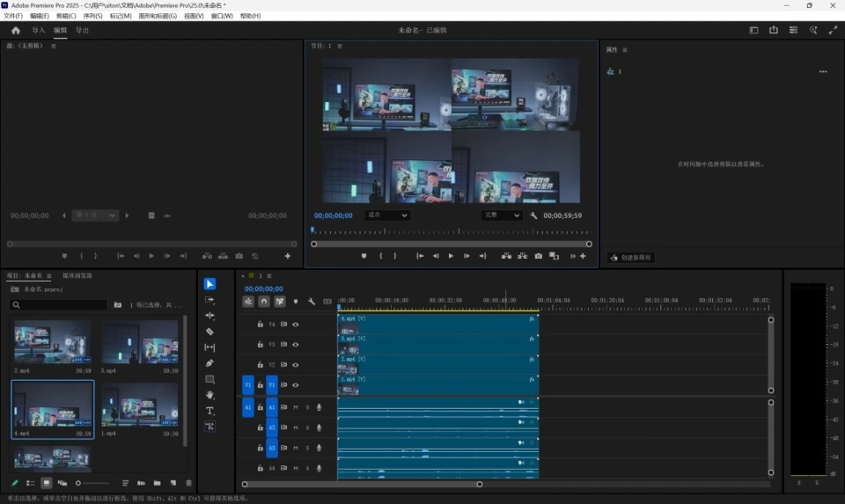Click the 创建新图形 button
This screenshot has width=845, height=504.
coord(630,258)
